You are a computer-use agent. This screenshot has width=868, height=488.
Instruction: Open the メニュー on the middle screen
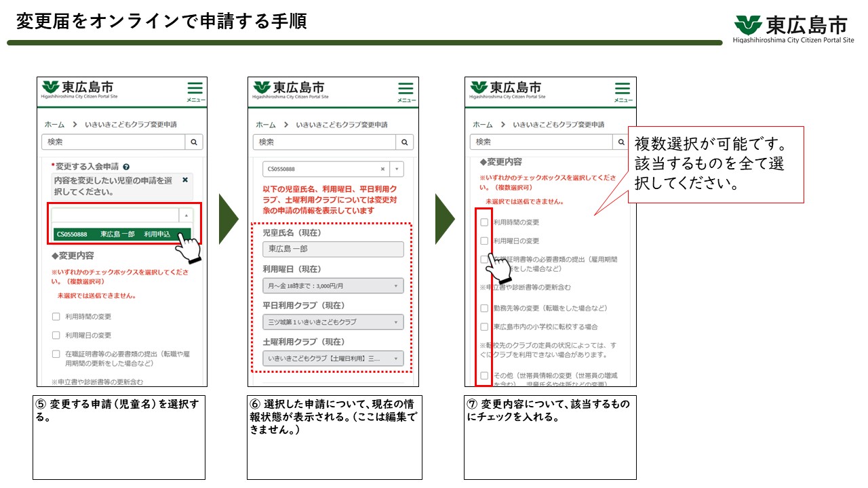pyautogui.click(x=405, y=89)
